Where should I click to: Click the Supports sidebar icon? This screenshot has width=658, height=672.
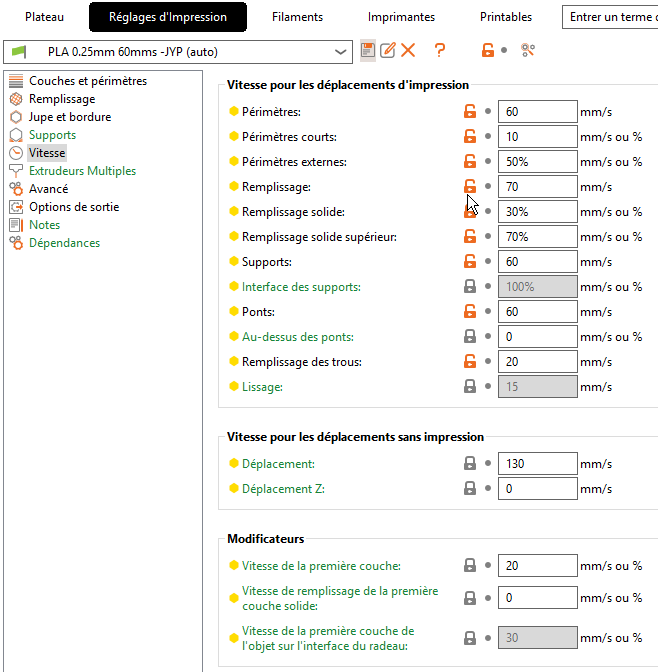(x=16, y=135)
